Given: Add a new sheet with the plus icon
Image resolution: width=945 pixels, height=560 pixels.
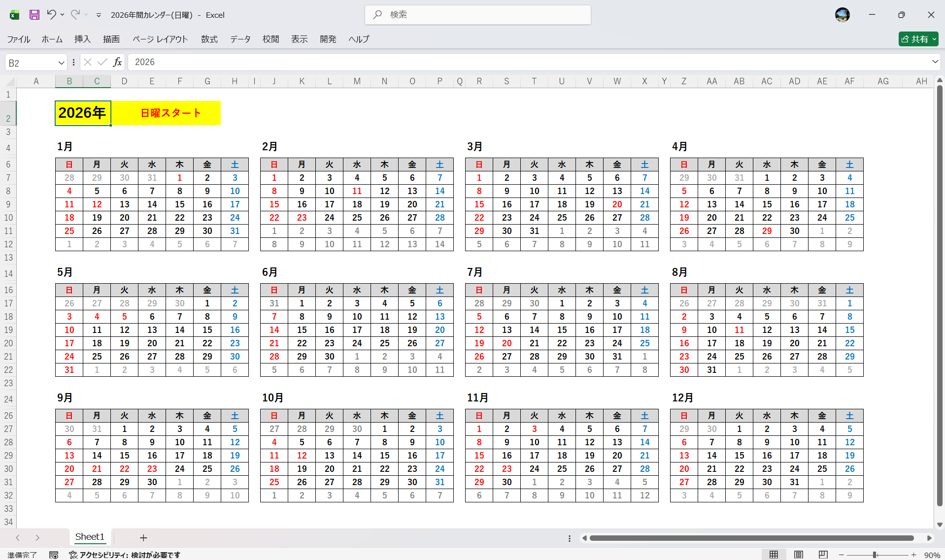Looking at the screenshot, I should [143, 538].
